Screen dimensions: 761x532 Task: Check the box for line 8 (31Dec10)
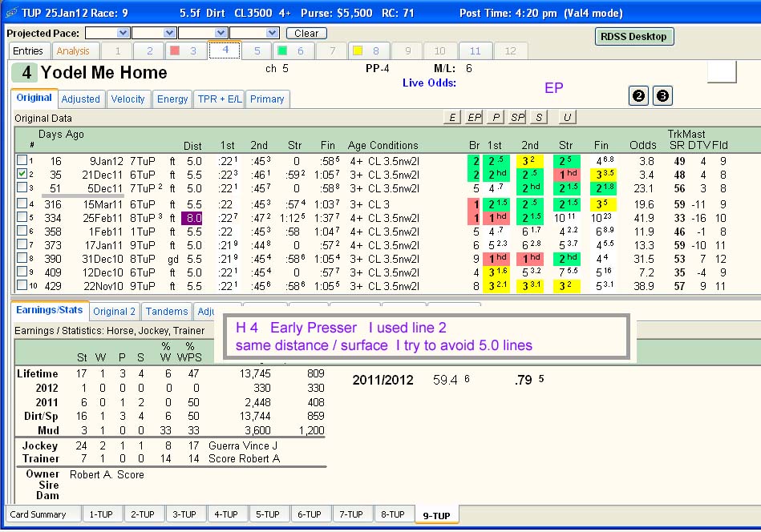coord(22,258)
